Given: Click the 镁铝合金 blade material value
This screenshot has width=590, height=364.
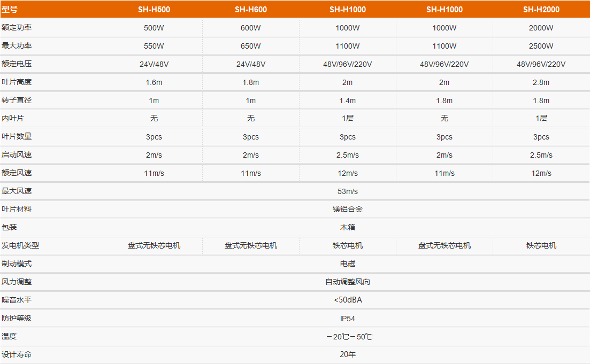Looking at the screenshot, I should click(x=348, y=210).
